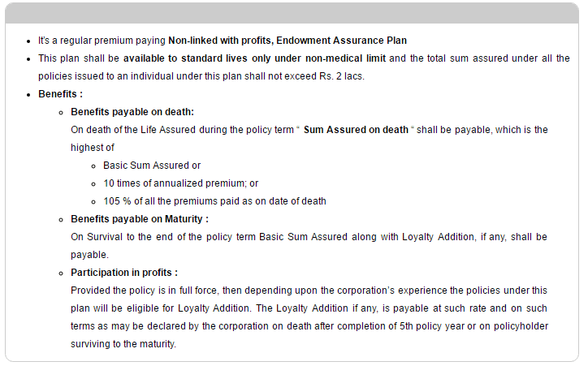Viewport: 588px width, 366px height.
Task: Click 'Benefits payable on Maturity :' heading
Action: coord(140,219)
